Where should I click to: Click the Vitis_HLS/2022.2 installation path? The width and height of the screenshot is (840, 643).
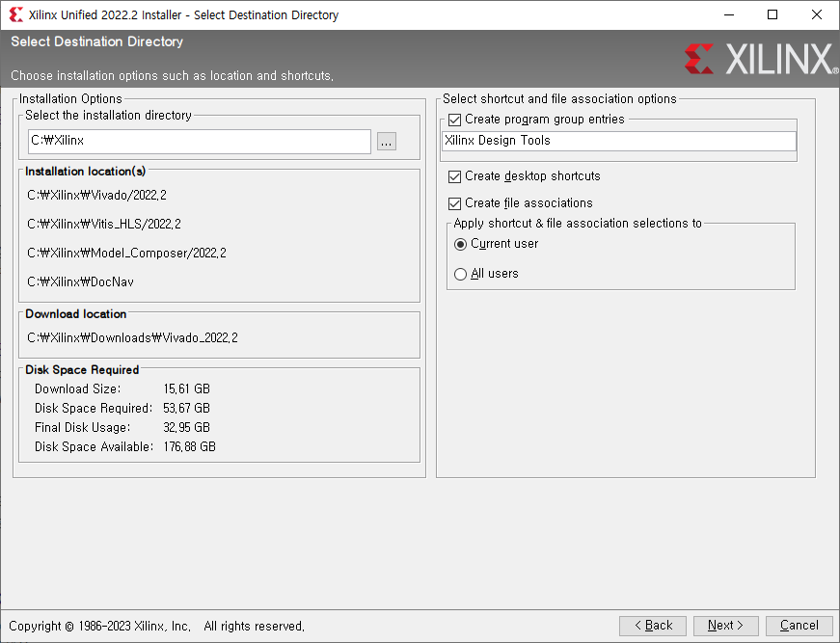point(104,225)
